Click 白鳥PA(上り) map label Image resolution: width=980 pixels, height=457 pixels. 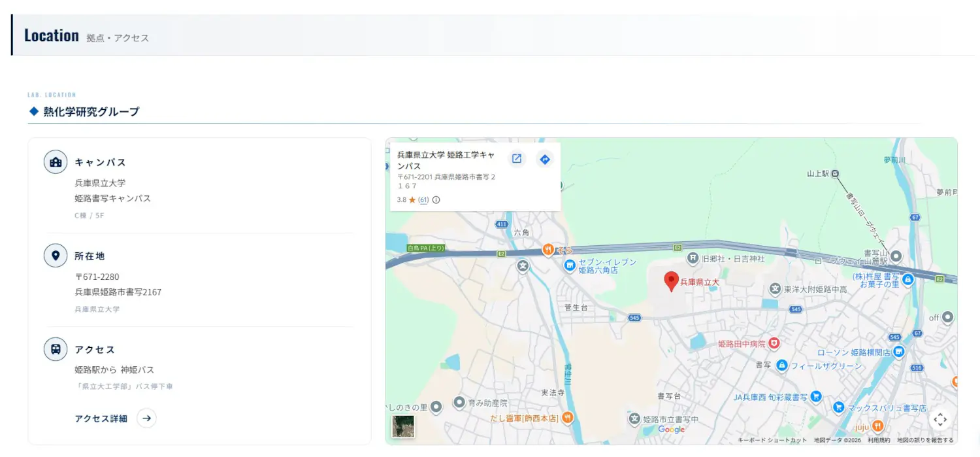click(x=426, y=248)
